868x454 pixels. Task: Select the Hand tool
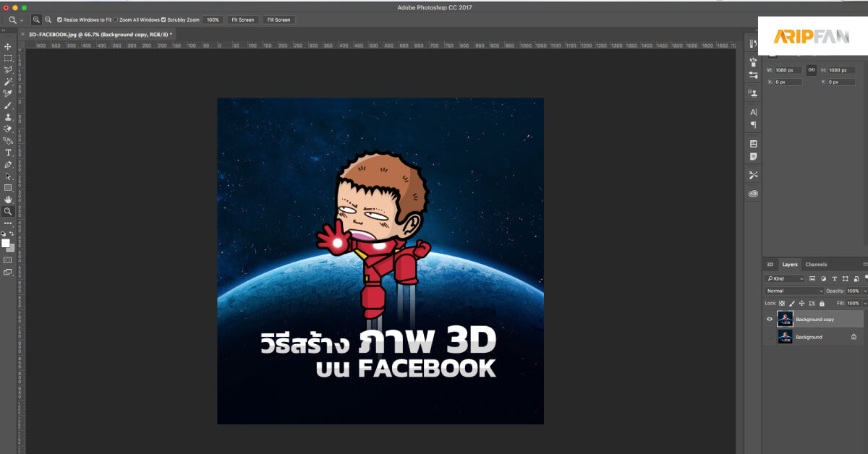click(8, 200)
